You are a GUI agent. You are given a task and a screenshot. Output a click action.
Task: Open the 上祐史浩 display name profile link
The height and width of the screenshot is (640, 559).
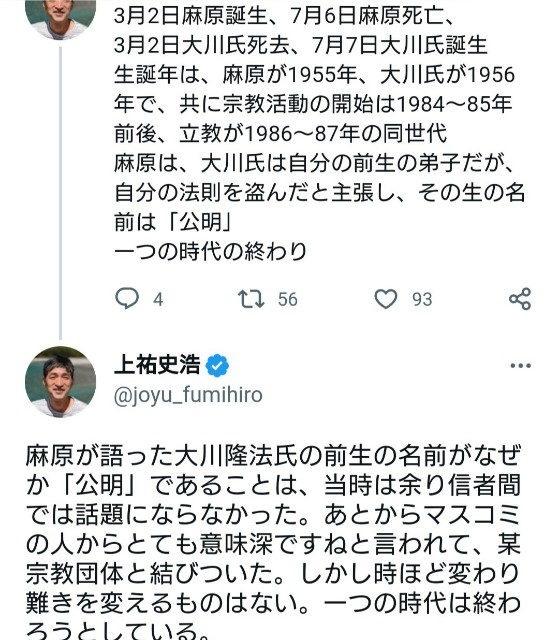click(x=157, y=364)
